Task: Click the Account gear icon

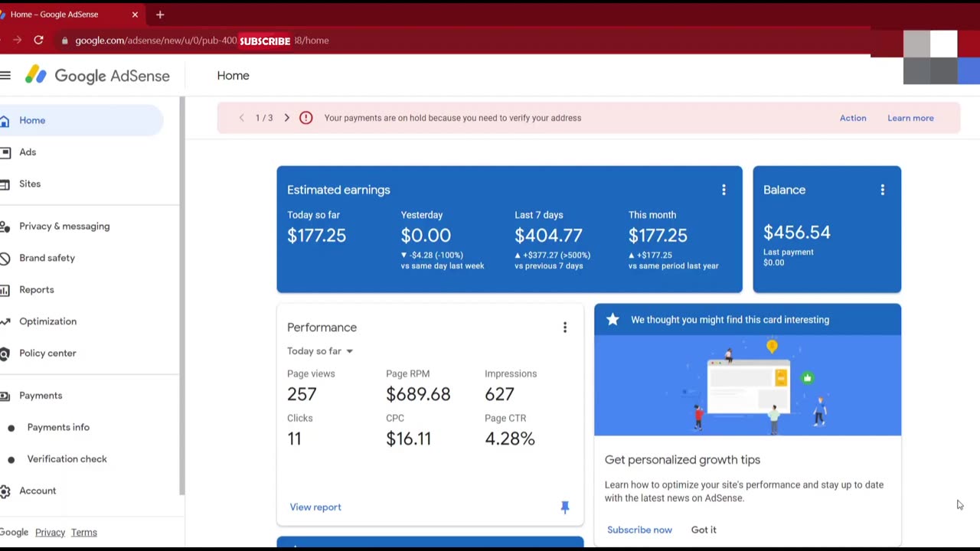Action: (x=5, y=491)
